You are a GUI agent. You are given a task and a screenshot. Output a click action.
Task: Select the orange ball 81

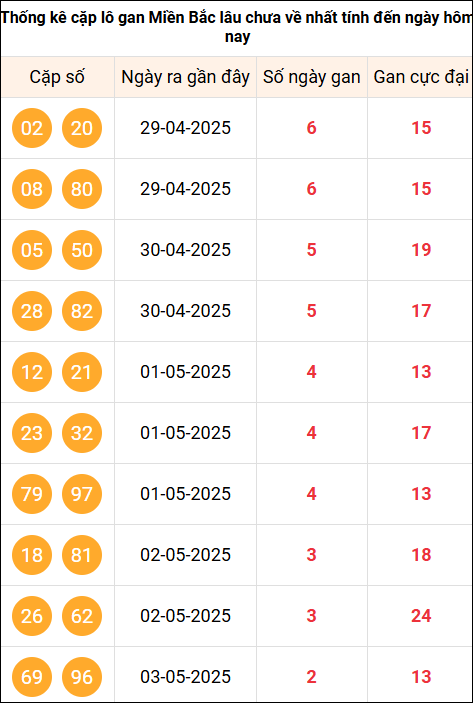point(82,555)
